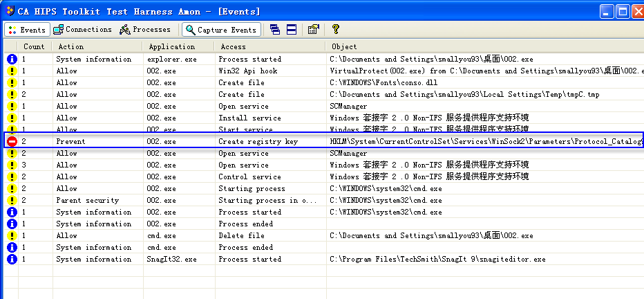Click the application icon in the title bar

click(10, 10)
